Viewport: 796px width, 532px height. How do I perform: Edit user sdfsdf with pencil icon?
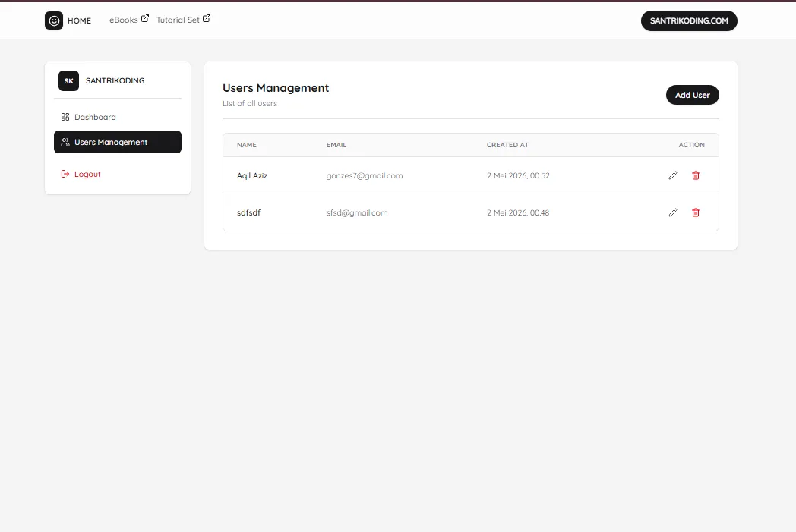point(673,212)
